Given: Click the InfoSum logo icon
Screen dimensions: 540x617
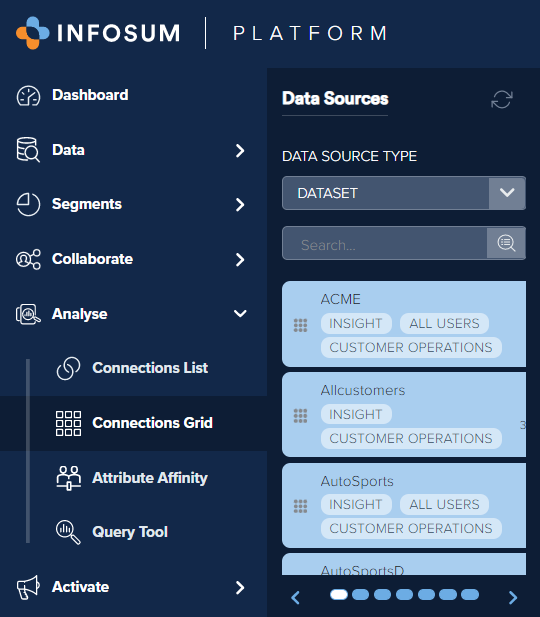Looking at the screenshot, I should point(33,33).
